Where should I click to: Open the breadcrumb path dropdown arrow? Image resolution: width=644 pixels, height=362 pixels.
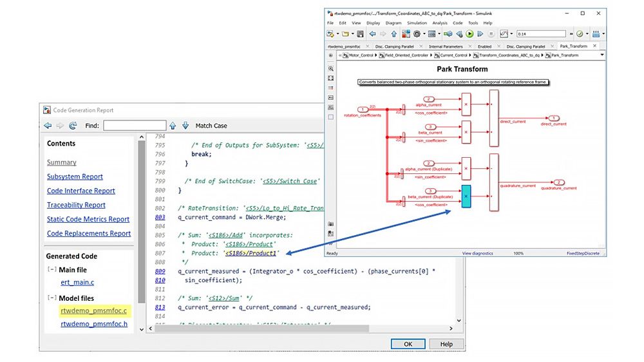pos(601,55)
